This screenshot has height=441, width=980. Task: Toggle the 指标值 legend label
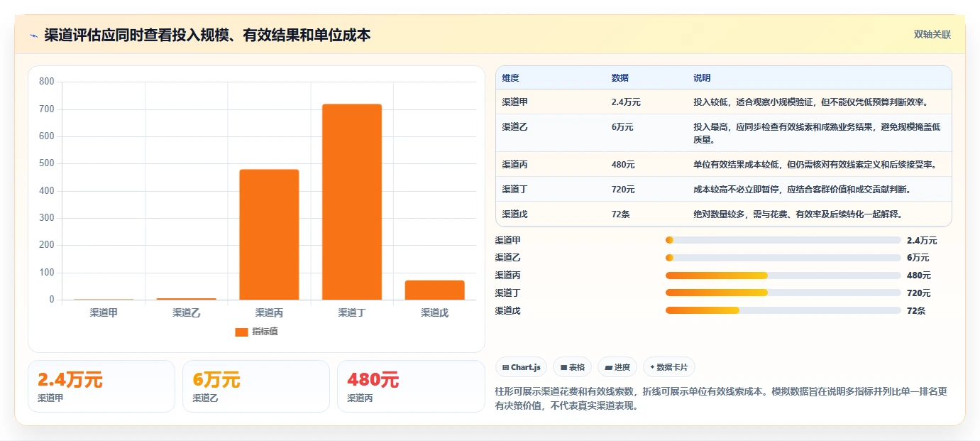[265, 332]
